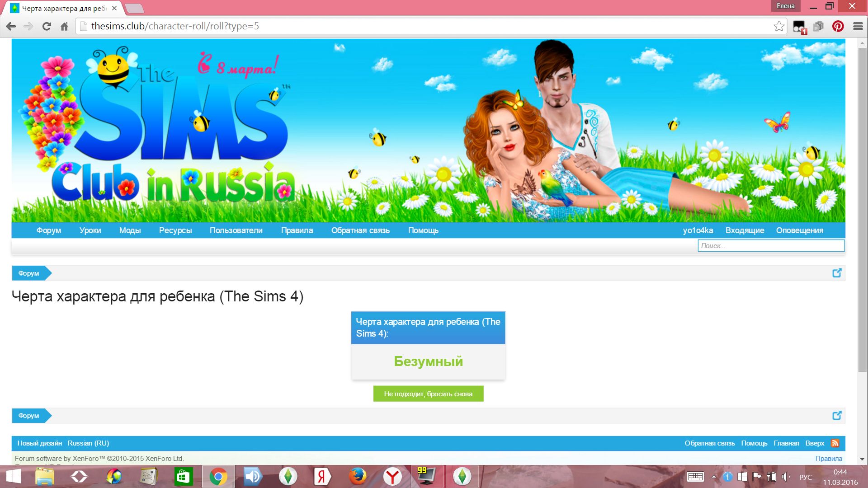Image resolution: width=868 pixels, height=488 pixels.
Task: Click the browser back arrow
Action: point(11,26)
